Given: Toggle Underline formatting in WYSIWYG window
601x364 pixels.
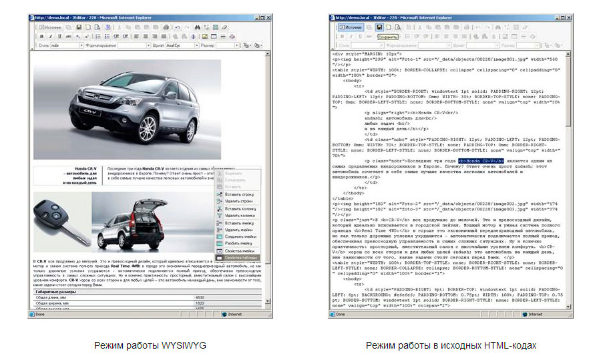Looking at the screenshot, I should point(59,36).
